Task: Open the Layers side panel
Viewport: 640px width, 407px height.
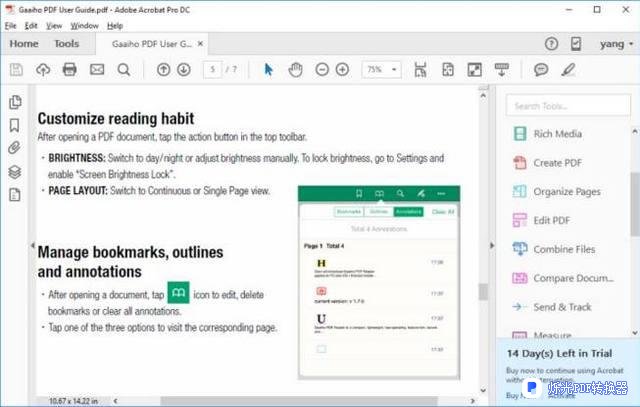Action: point(15,172)
